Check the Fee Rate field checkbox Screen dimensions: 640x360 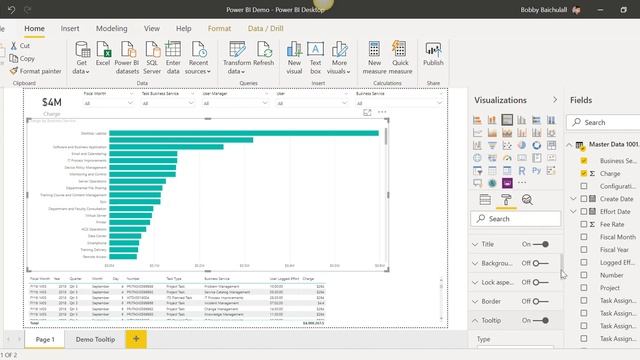point(584,224)
